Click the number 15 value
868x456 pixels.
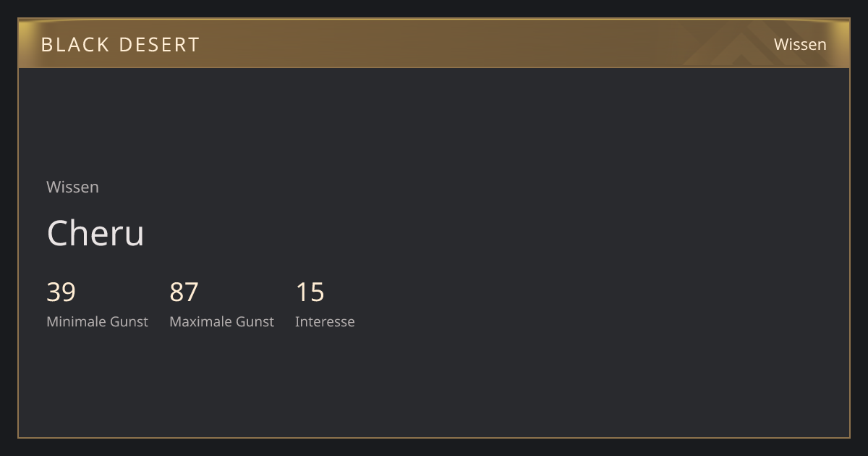click(x=310, y=292)
